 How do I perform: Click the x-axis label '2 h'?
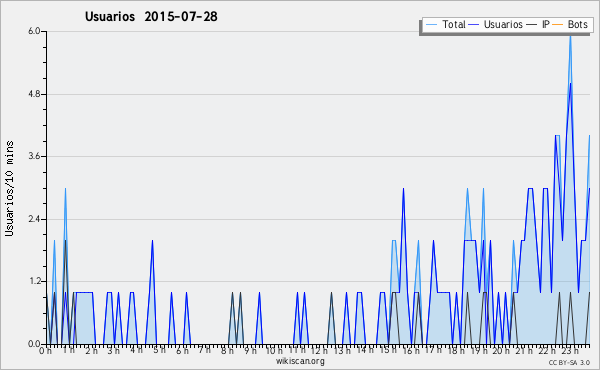tap(91, 351)
